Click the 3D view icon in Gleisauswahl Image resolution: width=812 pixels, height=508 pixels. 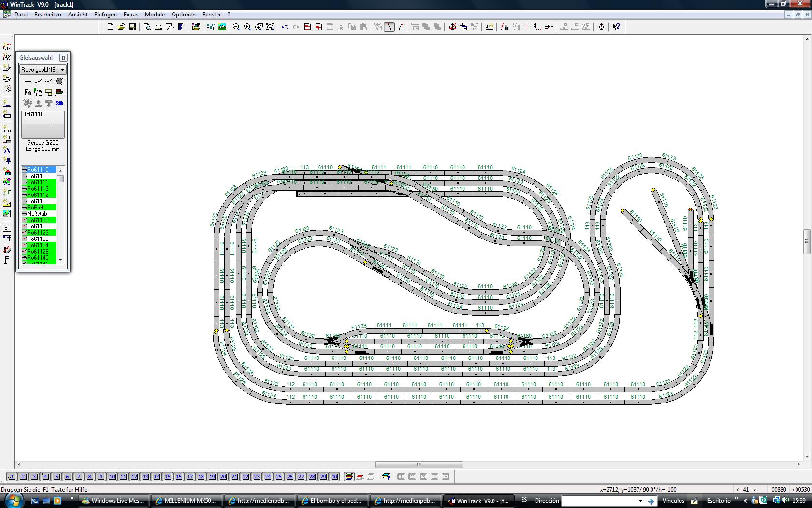(59, 103)
